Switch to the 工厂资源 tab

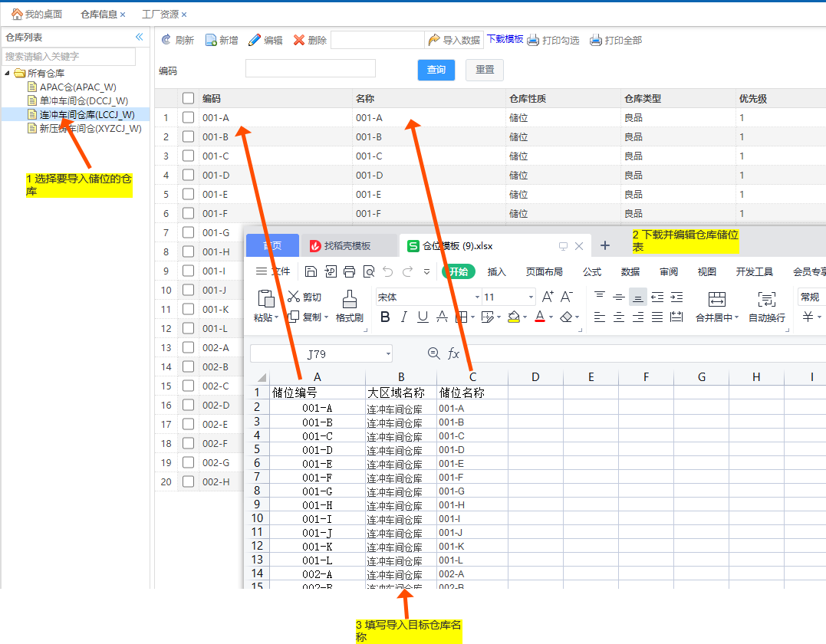tap(160, 15)
